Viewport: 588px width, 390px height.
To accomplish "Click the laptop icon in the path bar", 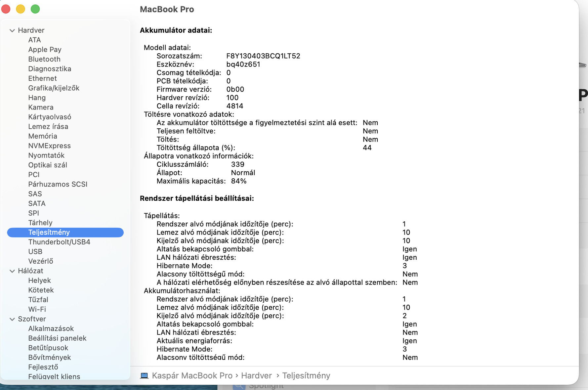I will click(144, 376).
